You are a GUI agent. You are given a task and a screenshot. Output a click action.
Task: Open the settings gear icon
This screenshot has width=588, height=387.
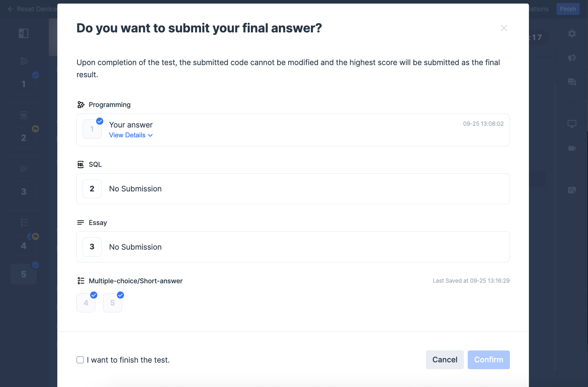(572, 34)
